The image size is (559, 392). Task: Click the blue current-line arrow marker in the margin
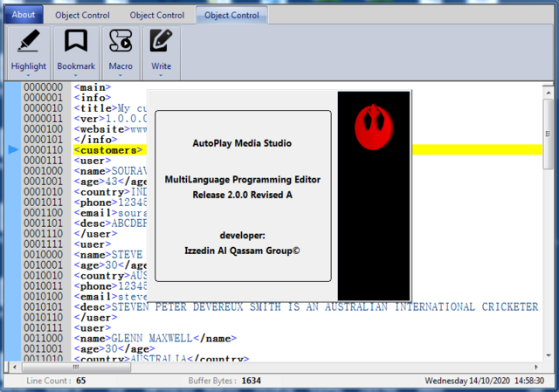click(x=13, y=149)
